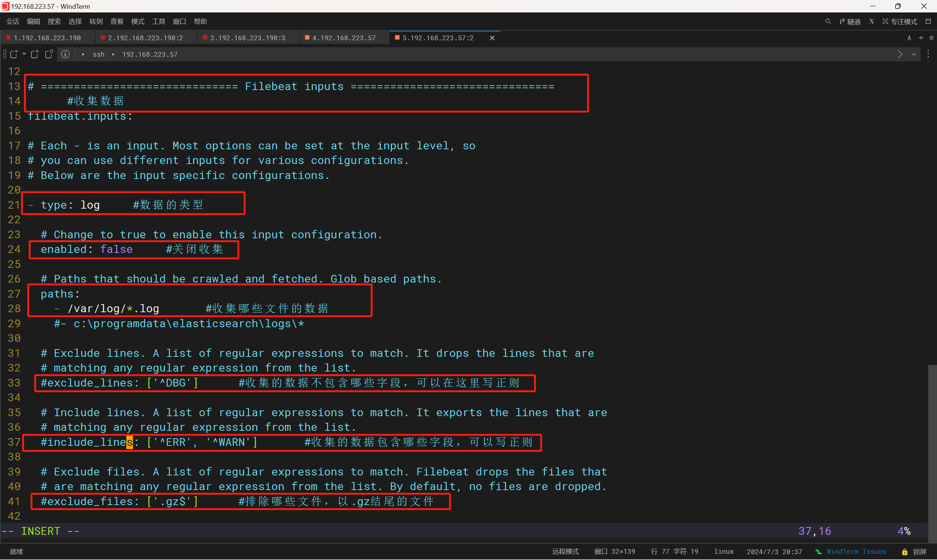Screen dimensions: 937x560
Task: Open the vertical three-dot more menu
Action: coord(928,54)
